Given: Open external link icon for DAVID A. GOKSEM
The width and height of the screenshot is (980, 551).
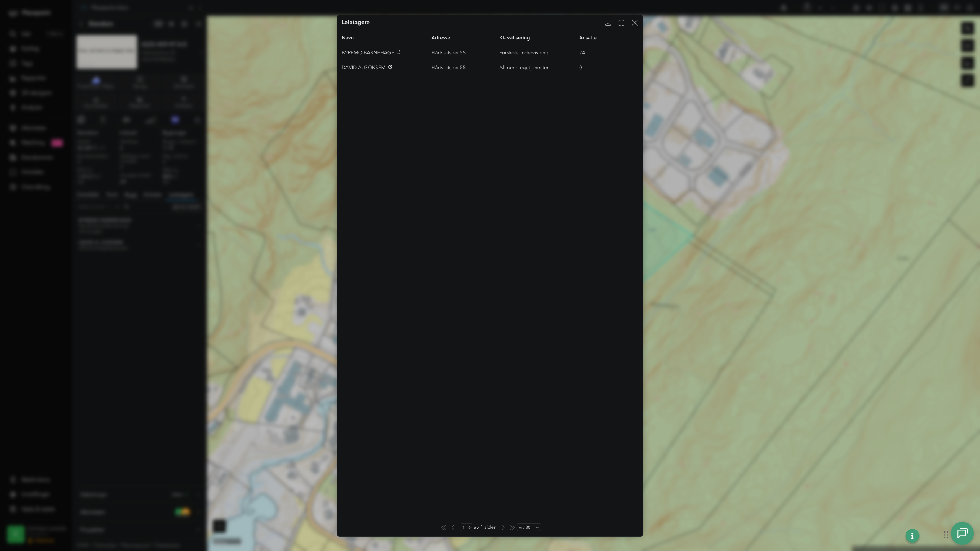Looking at the screenshot, I should [x=390, y=67].
